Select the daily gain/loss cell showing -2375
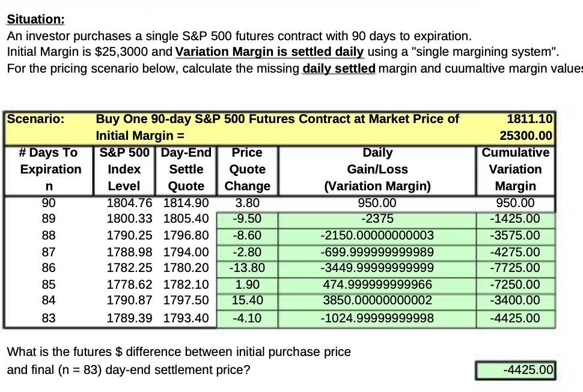Image resolution: width=583 pixels, height=392 pixels. tap(377, 219)
